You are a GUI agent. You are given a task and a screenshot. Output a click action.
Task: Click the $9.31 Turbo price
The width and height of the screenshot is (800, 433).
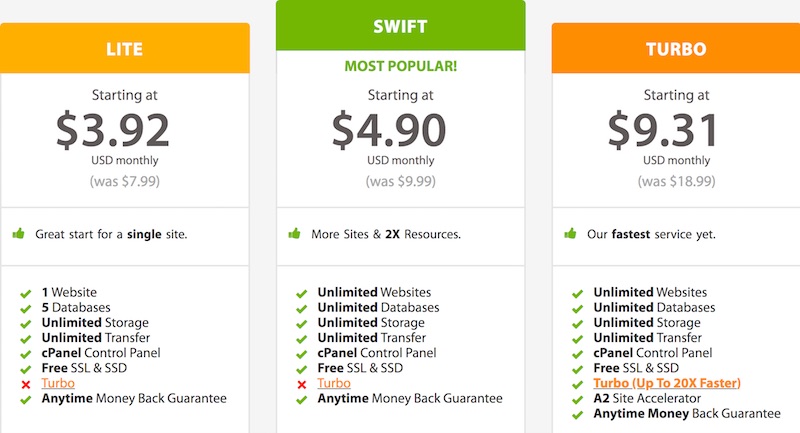tap(664, 130)
